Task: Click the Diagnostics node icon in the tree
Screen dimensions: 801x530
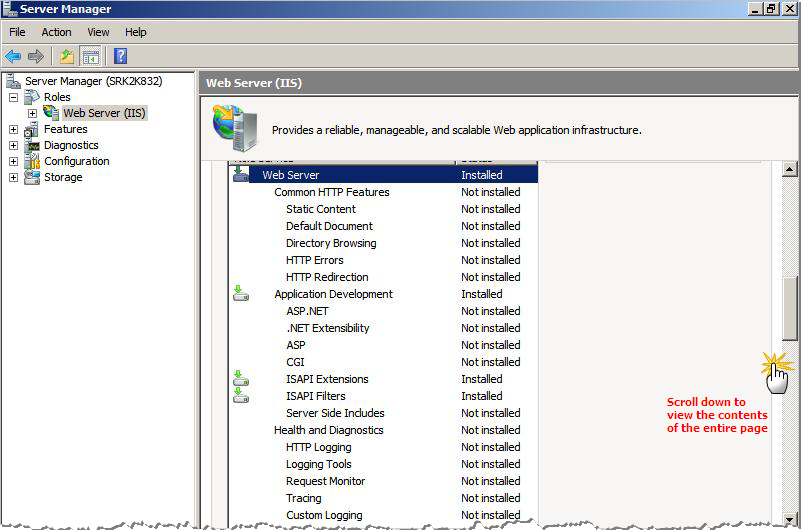Action: pyautogui.click(x=32, y=145)
